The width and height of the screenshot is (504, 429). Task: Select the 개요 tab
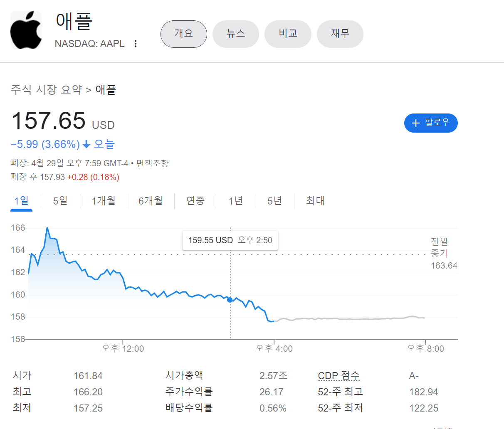pyautogui.click(x=183, y=34)
